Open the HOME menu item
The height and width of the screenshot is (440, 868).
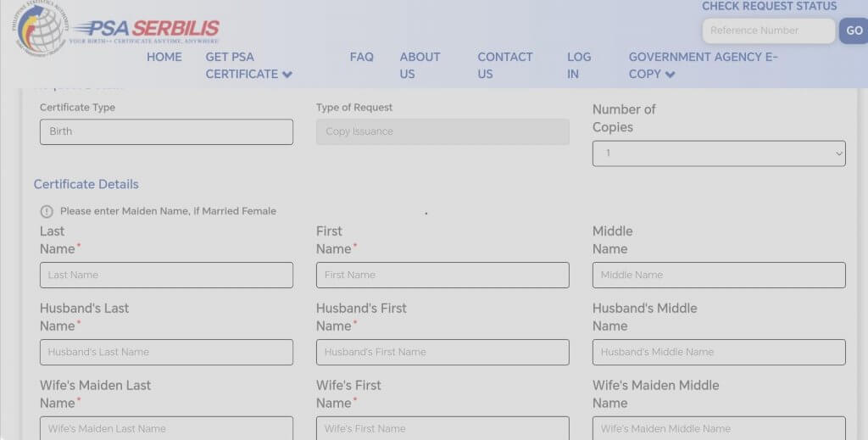pos(164,57)
